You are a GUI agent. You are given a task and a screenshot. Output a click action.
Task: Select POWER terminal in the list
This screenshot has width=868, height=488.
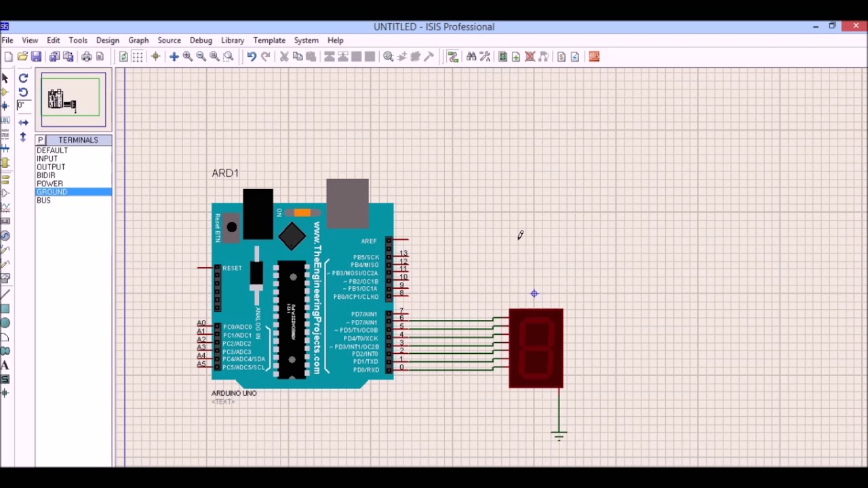click(74, 184)
